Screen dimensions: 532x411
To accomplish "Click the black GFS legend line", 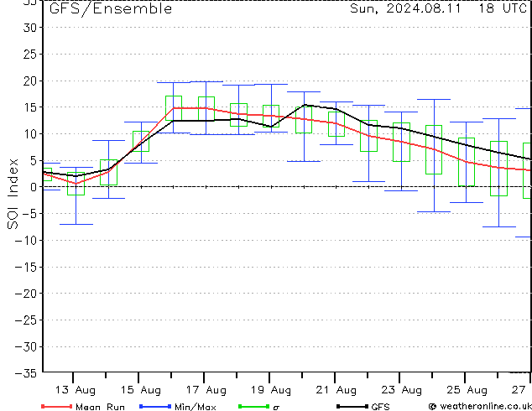I will tap(352, 406).
